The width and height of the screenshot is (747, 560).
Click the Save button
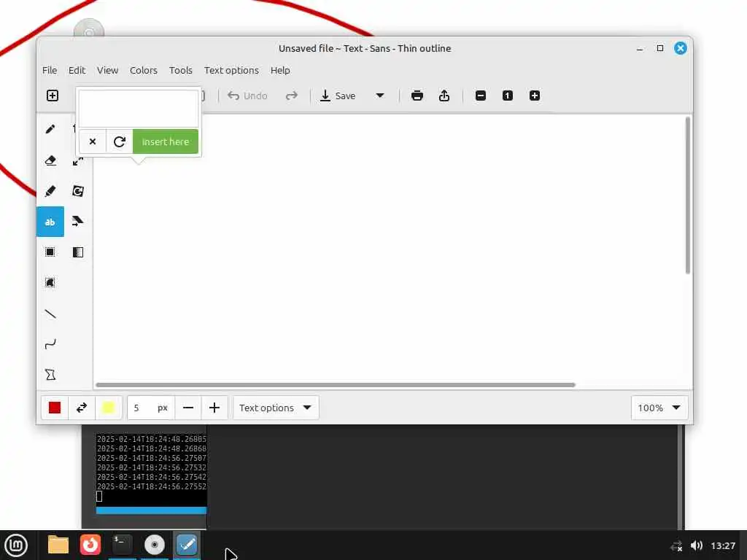338,96
